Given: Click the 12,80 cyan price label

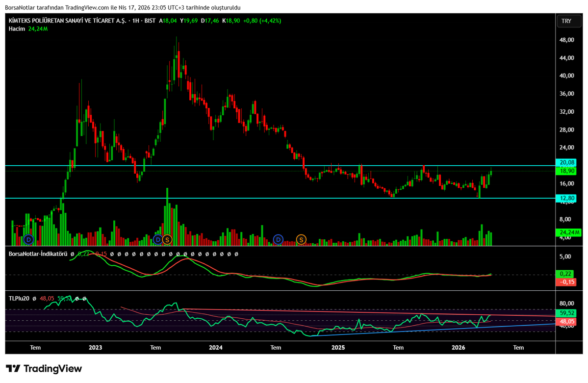Looking at the screenshot, I should 566,198.
